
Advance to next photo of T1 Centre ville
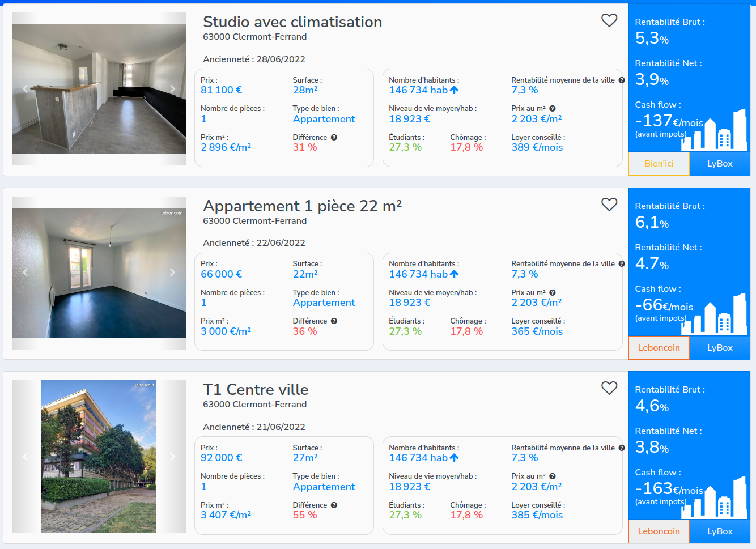(172, 457)
